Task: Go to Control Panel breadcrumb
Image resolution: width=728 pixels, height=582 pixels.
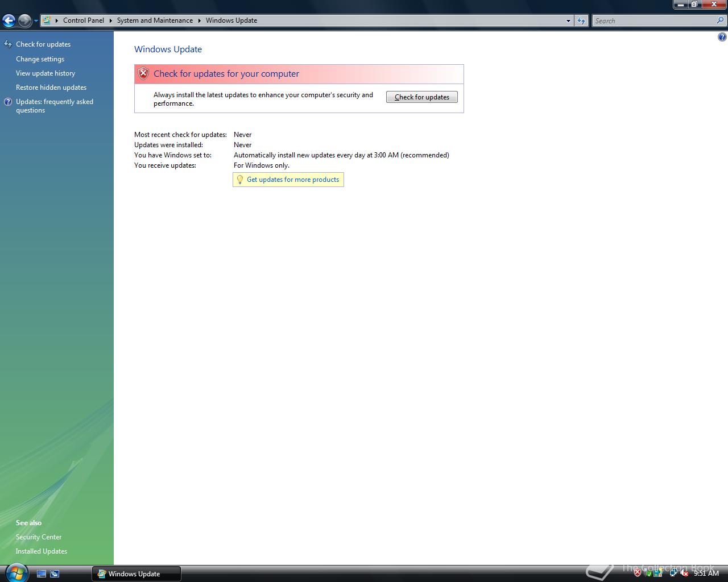Action: click(84, 20)
